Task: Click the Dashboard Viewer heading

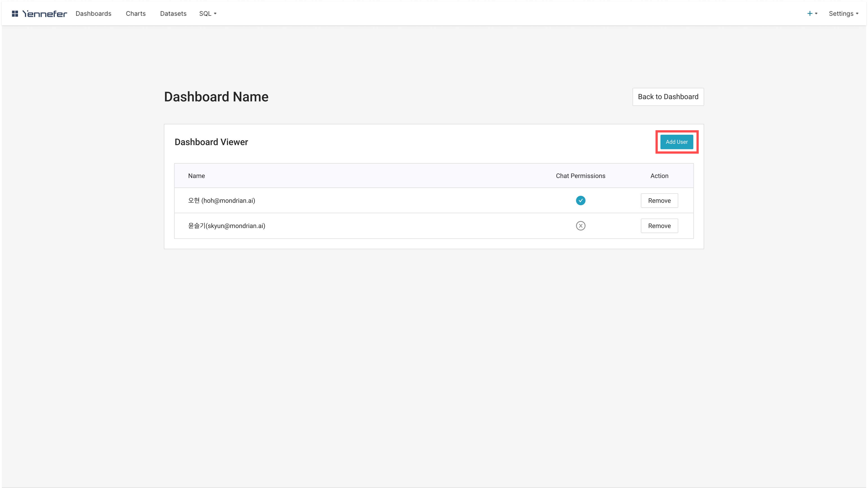Action: pyautogui.click(x=211, y=142)
